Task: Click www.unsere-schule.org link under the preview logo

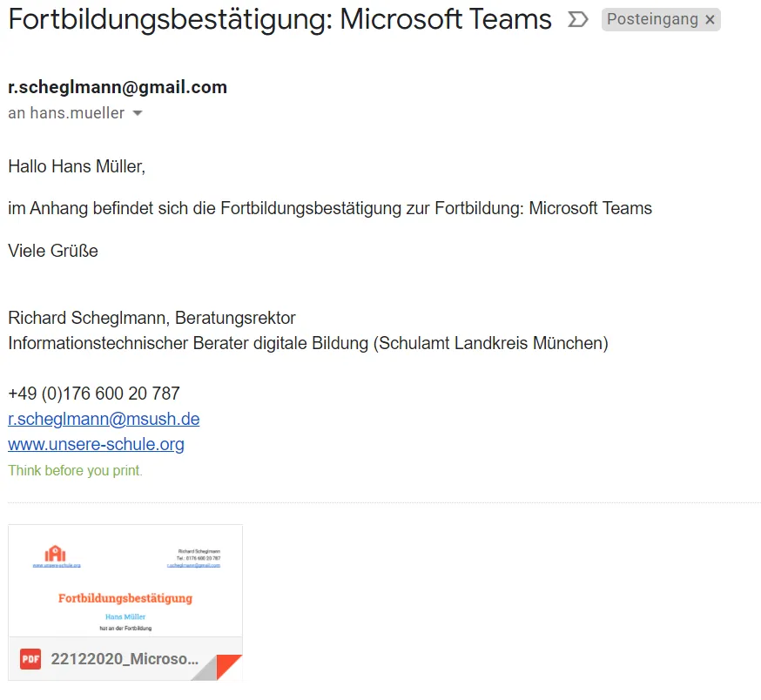Action: coord(57,565)
